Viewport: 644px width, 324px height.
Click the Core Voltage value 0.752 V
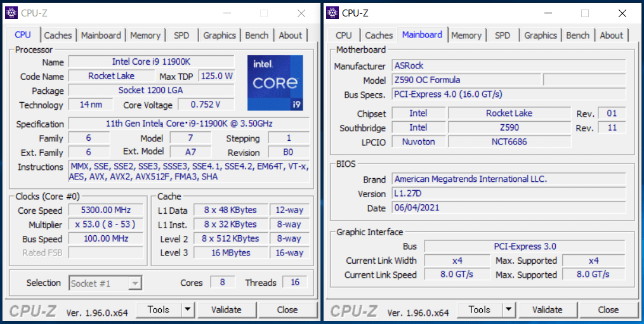tap(206, 105)
